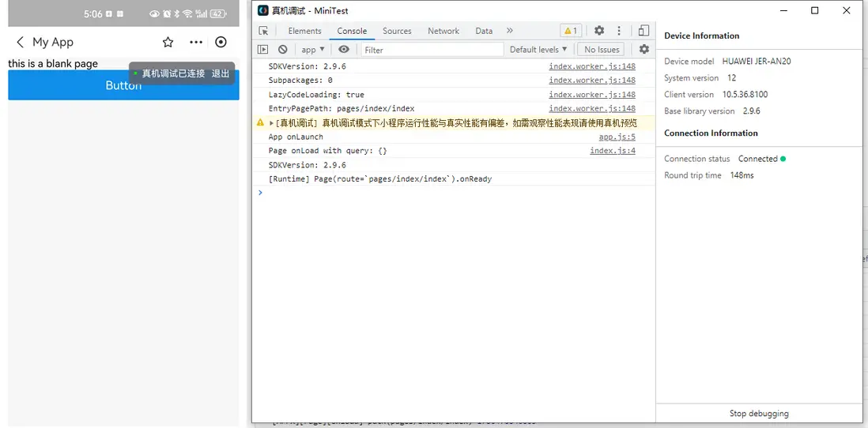Switch to the Console tab
Viewport: 868px width, 428px height.
click(352, 31)
